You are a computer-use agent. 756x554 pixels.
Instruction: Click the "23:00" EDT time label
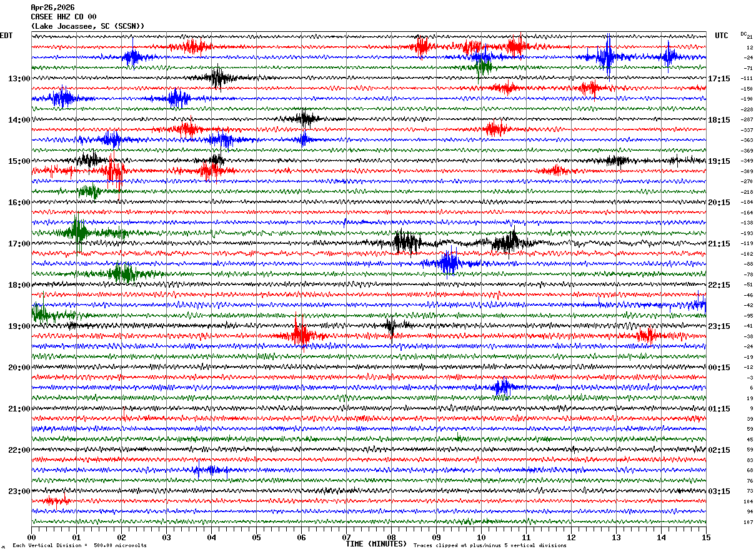(19, 491)
